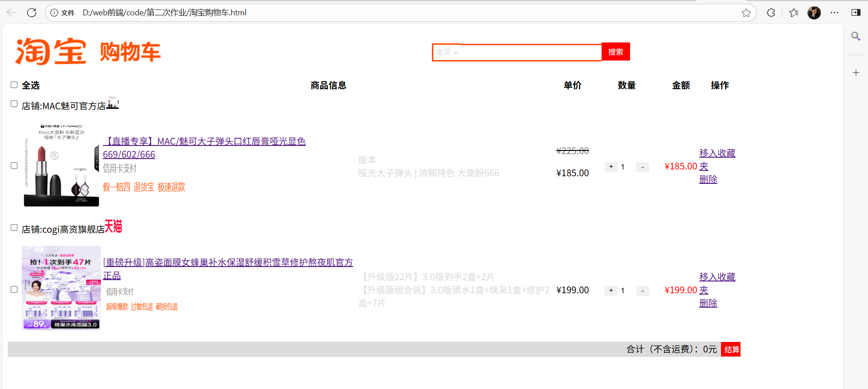The height and width of the screenshot is (389, 868).
Task: Open the browser extensions puzzle icon
Action: point(771,13)
